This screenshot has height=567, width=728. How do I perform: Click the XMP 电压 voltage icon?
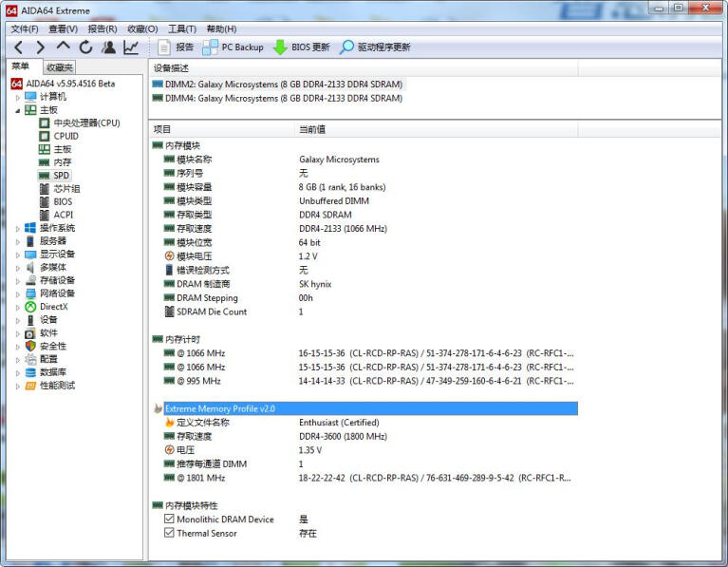tap(169, 450)
